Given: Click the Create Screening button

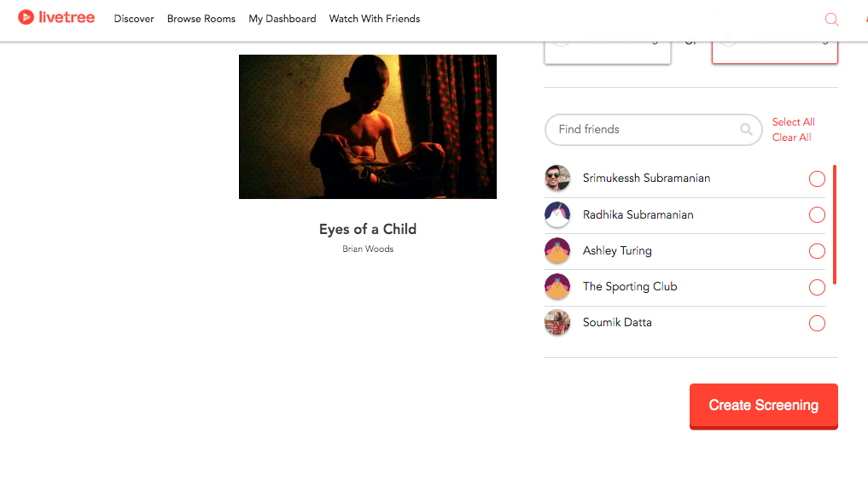Looking at the screenshot, I should click(763, 407).
